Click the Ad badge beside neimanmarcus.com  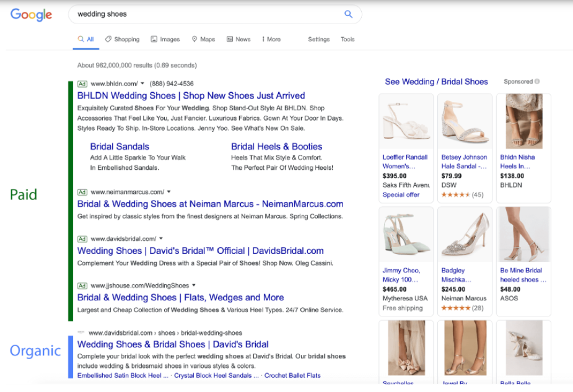(82, 192)
